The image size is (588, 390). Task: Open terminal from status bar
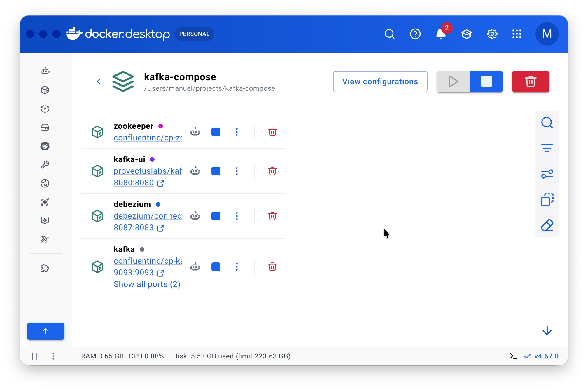click(513, 356)
